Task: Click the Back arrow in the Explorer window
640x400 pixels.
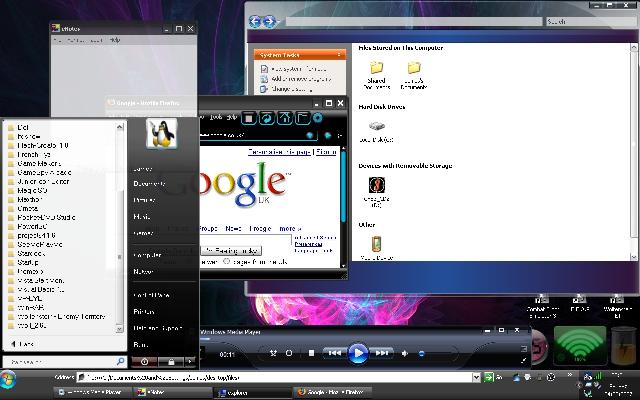Action: pyautogui.click(x=256, y=21)
